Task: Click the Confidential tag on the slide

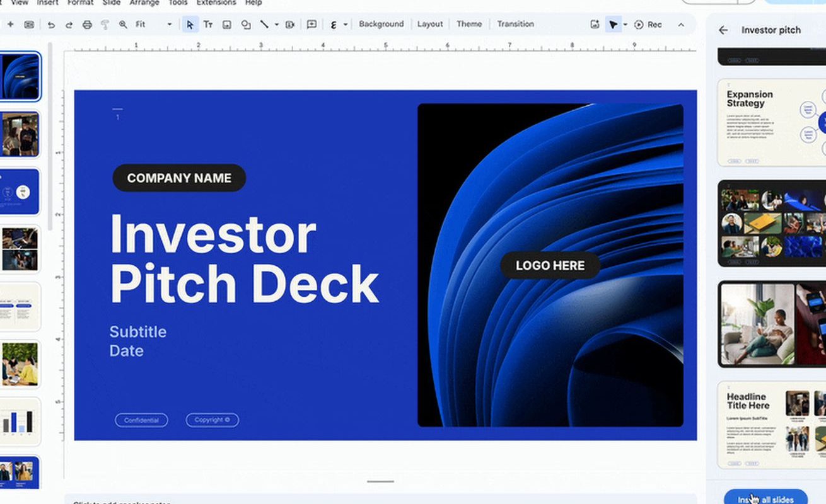Action: coord(141,420)
